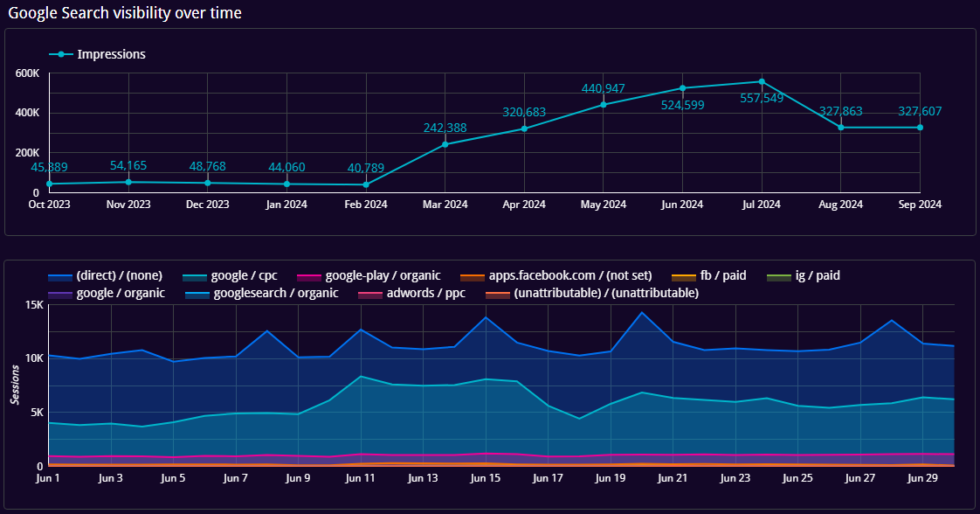Click the 600K axis value
980x514 pixels.
27,73
